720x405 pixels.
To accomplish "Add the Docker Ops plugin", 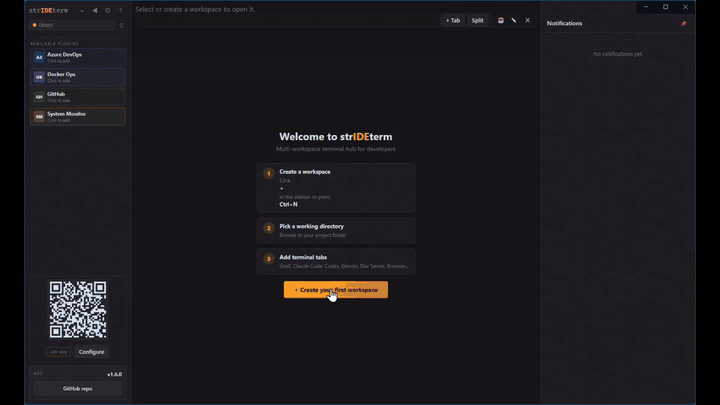I will pyautogui.click(x=78, y=77).
